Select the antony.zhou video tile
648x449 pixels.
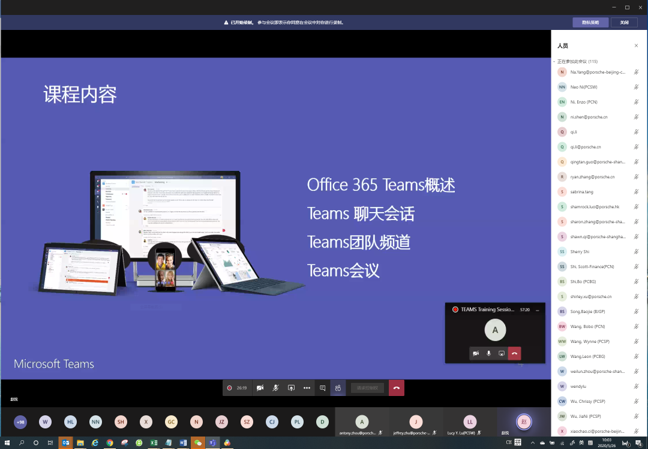click(x=362, y=422)
